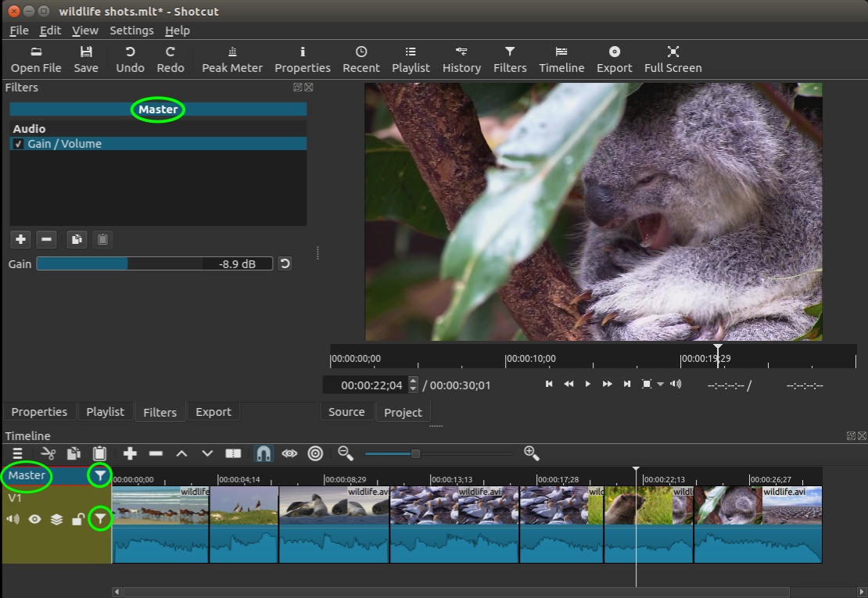Add a filter with the plus button
This screenshot has height=598, width=868.
coord(20,239)
